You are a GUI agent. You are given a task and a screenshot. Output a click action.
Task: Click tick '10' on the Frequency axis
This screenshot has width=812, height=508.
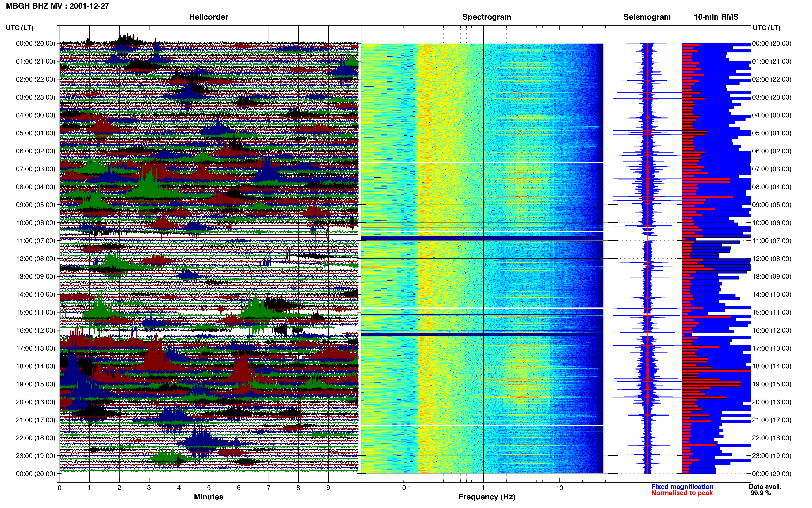coord(559,488)
